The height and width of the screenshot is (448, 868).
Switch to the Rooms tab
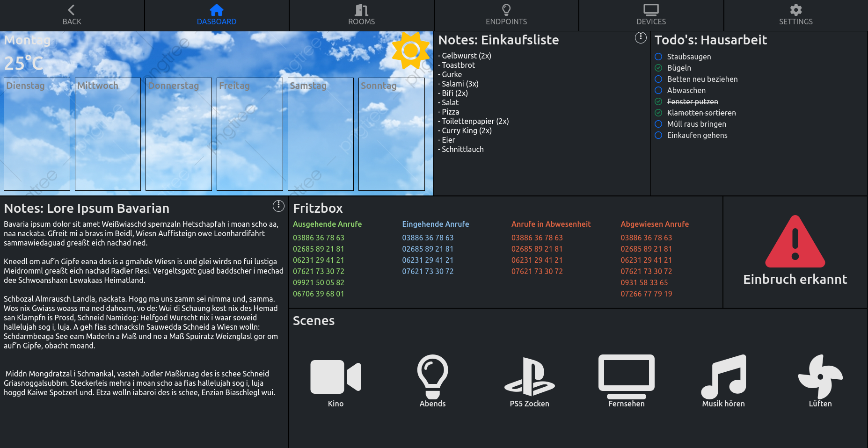click(361, 15)
